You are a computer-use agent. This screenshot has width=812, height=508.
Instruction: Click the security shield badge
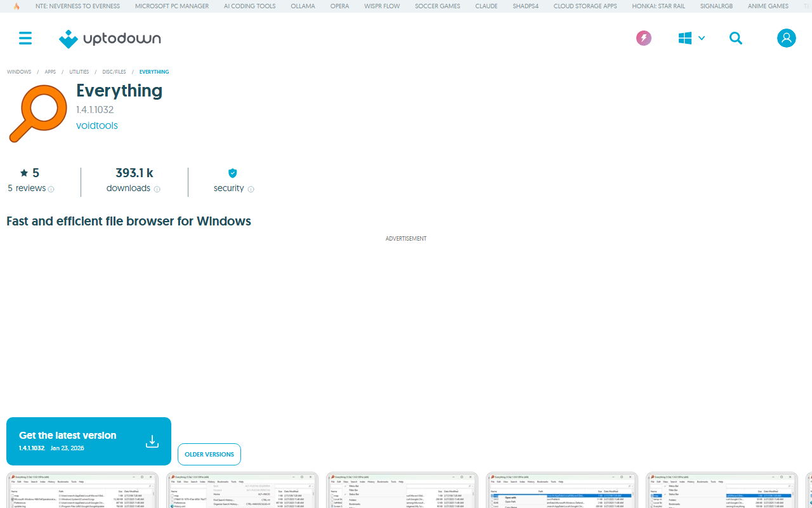tap(233, 173)
